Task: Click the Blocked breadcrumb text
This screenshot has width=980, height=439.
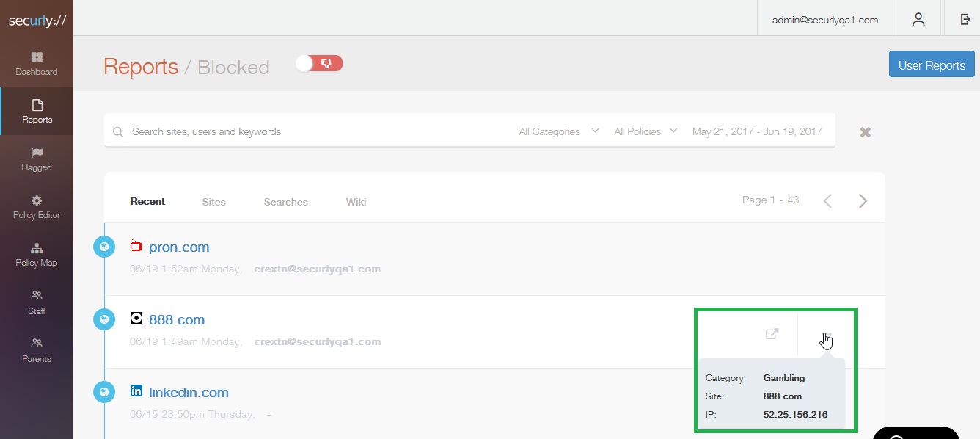Action: click(x=233, y=68)
